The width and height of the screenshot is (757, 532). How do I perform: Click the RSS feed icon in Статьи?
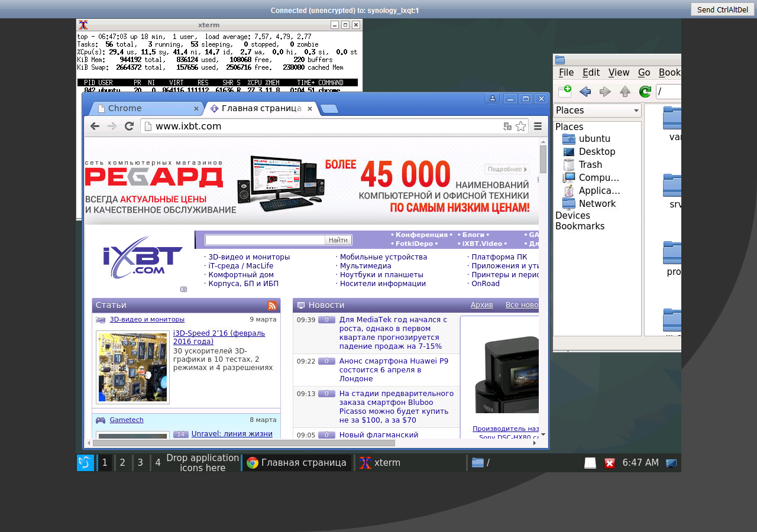click(272, 306)
